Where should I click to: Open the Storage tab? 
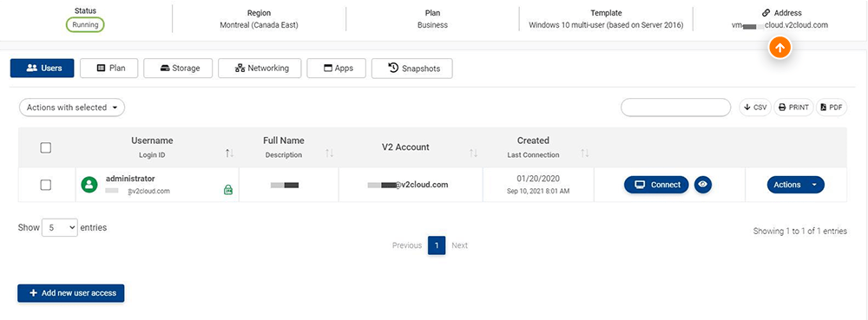[178, 68]
